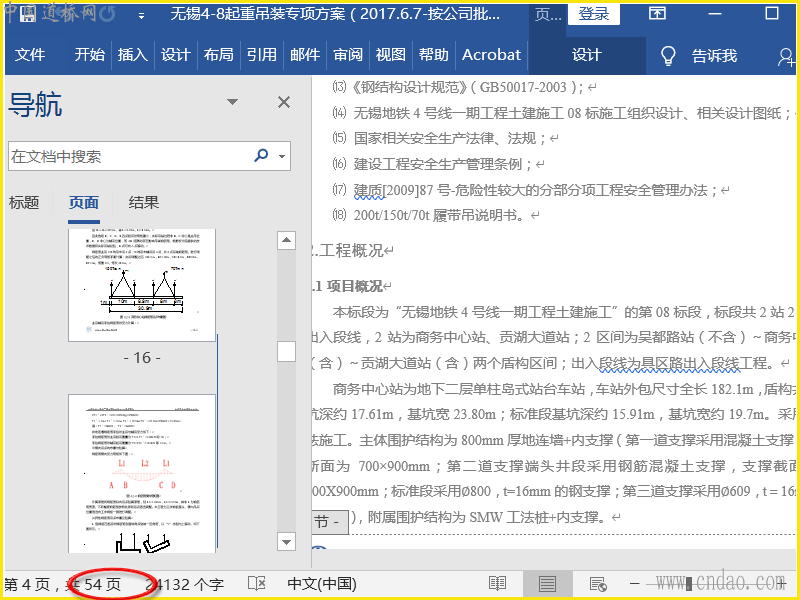Switch to Read Mode view icon
Screen dimensions: 800x600
(497, 583)
